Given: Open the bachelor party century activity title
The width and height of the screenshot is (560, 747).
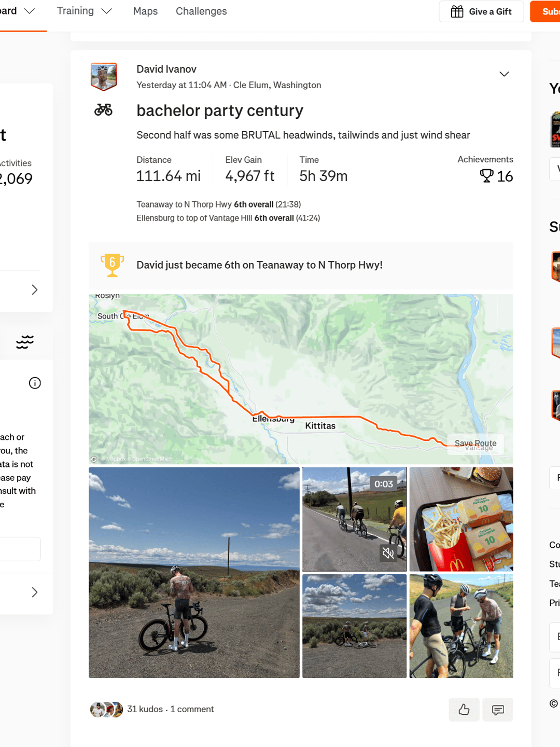Looking at the screenshot, I should (220, 110).
